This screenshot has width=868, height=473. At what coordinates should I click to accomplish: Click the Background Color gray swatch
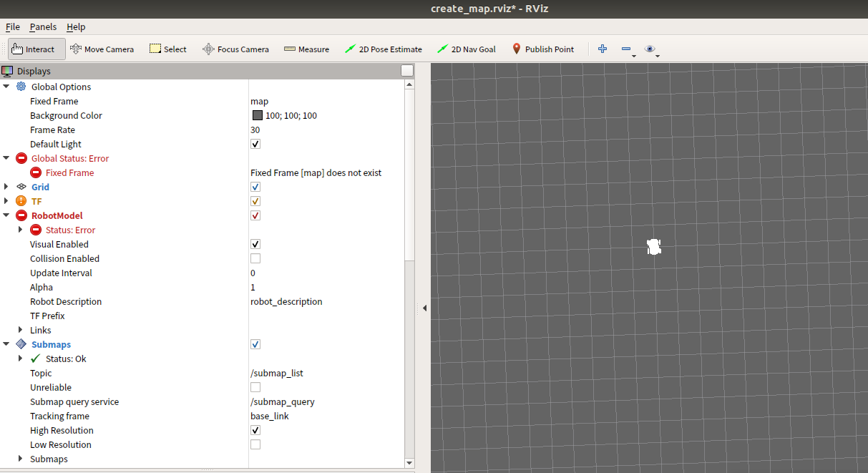pos(257,115)
